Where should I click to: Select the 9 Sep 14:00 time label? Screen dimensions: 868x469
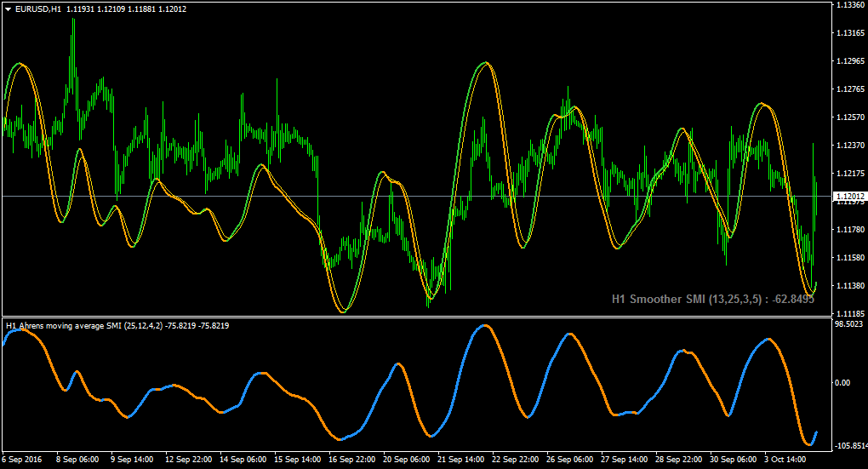pos(132,460)
